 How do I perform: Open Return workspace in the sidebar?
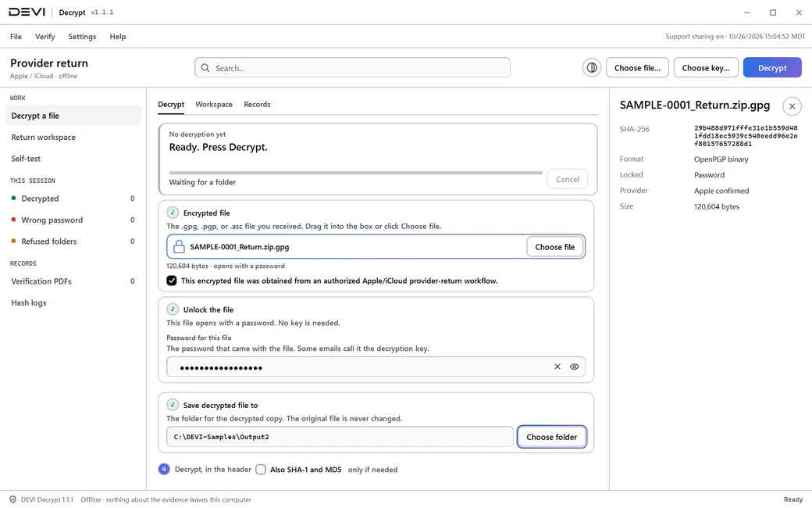tap(73, 138)
